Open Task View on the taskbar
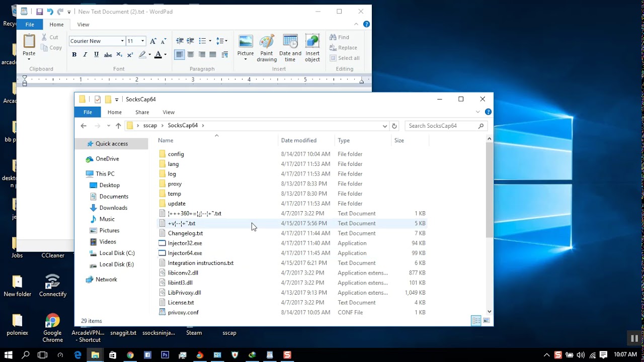 [43, 355]
